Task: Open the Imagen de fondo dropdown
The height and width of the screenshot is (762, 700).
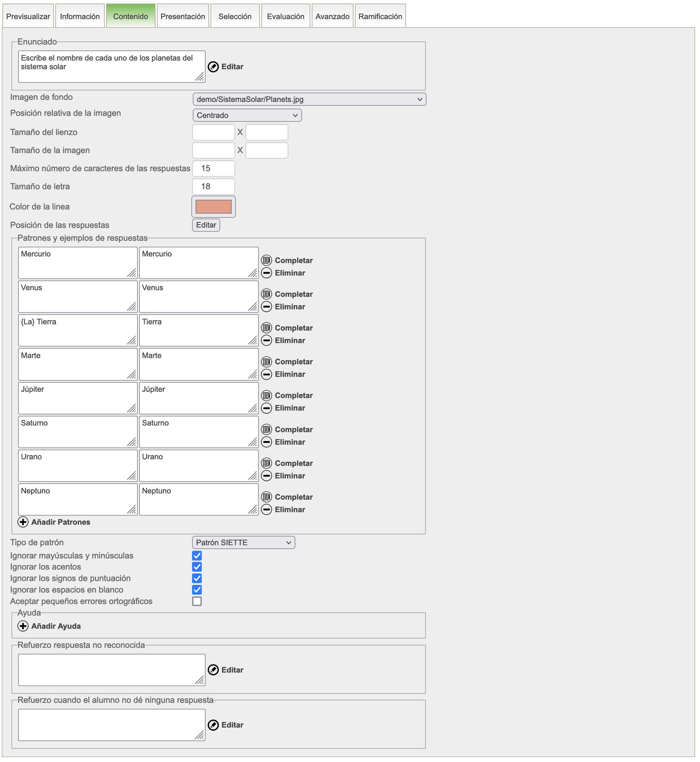Action: pyautogui.click(x=309, y=99)
